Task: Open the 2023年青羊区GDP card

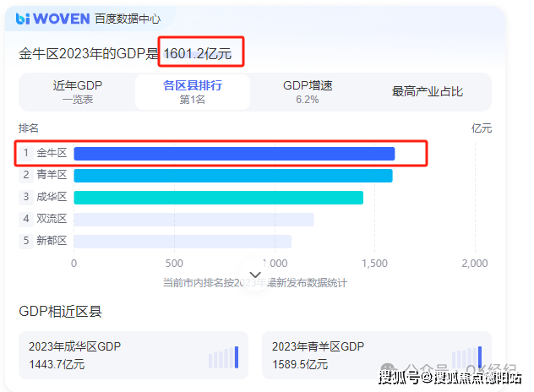Action: coord(377,355)
